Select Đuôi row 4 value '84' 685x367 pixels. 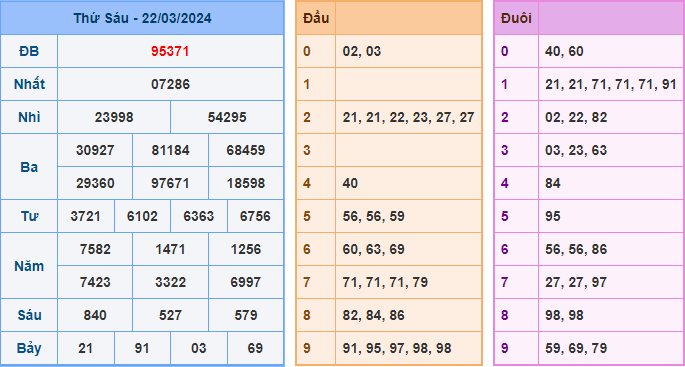[553, 184]
